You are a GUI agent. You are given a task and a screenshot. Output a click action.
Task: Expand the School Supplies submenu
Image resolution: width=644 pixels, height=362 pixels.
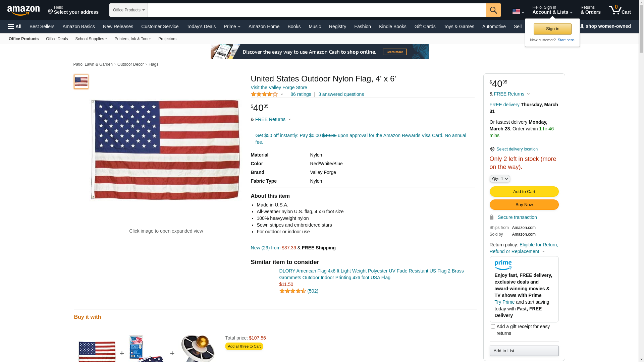[x=91, y=39]
